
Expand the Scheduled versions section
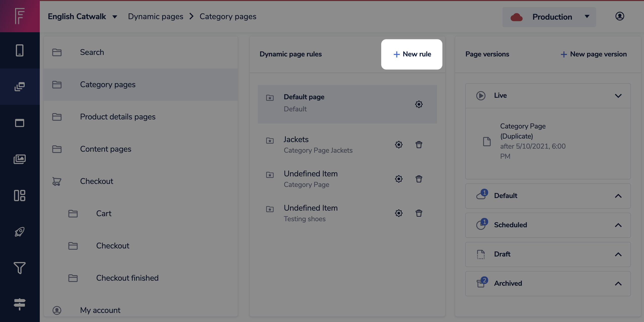click(x=618, y=225)
